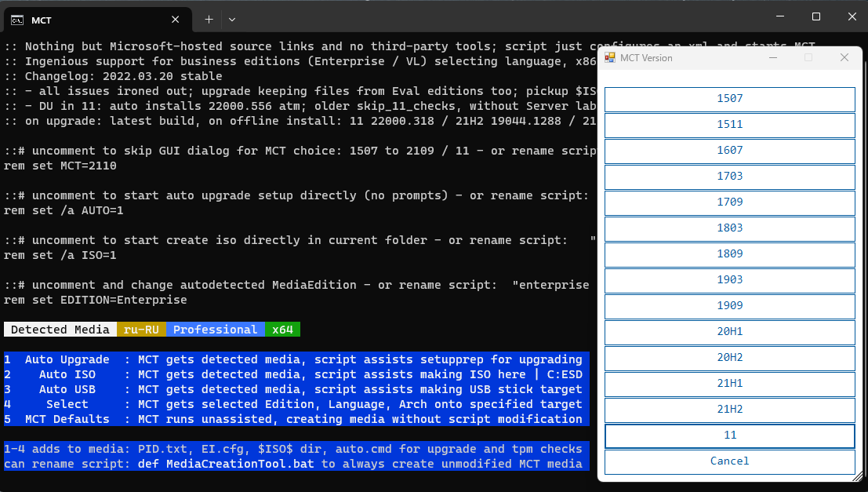Choose the 20H1 version button
Viewport: 868px width, 492px height.
tap(730, 333)
